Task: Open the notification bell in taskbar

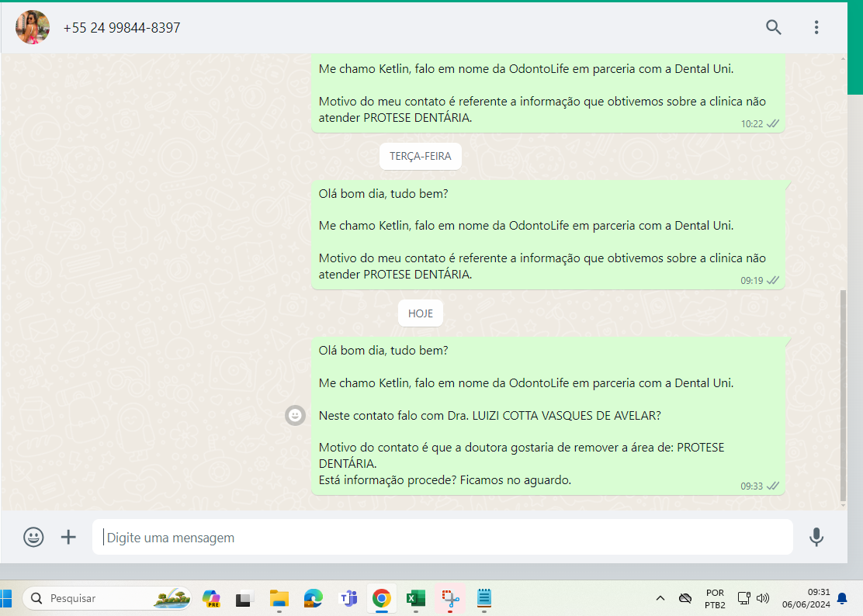Action: [842, 598]
